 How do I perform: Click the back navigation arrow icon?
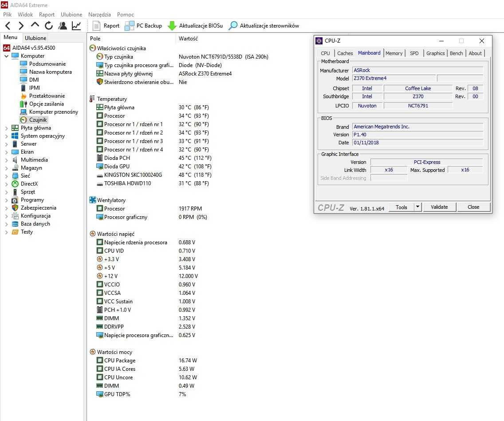coord(8,26)
